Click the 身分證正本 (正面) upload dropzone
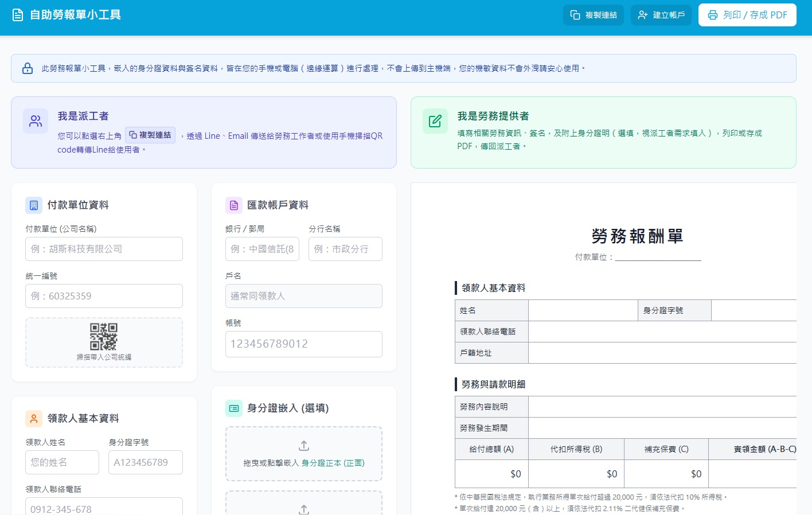The image size is (812, 522). [303, 453]
